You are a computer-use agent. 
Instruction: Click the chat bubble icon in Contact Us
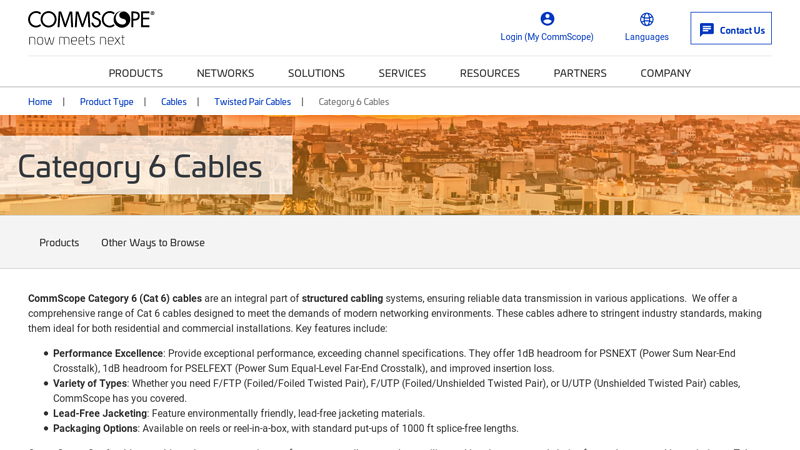[x=707, y=30]
